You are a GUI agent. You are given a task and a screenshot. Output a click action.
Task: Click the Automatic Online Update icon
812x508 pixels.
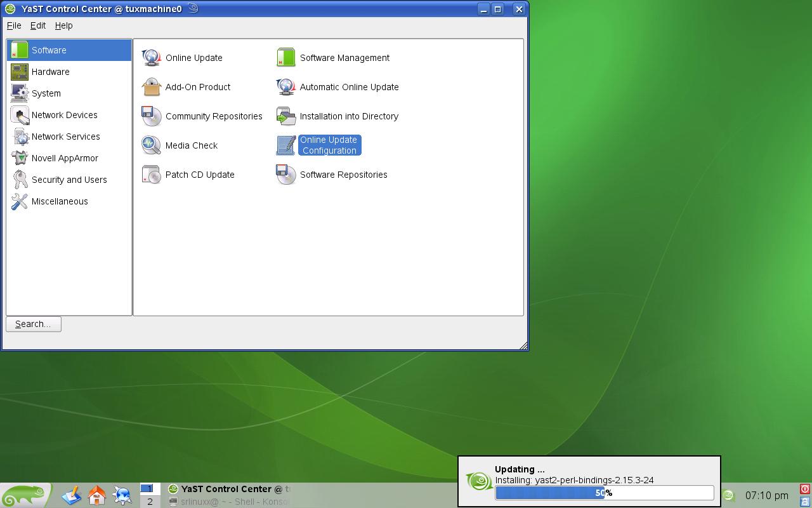[286, 86]
